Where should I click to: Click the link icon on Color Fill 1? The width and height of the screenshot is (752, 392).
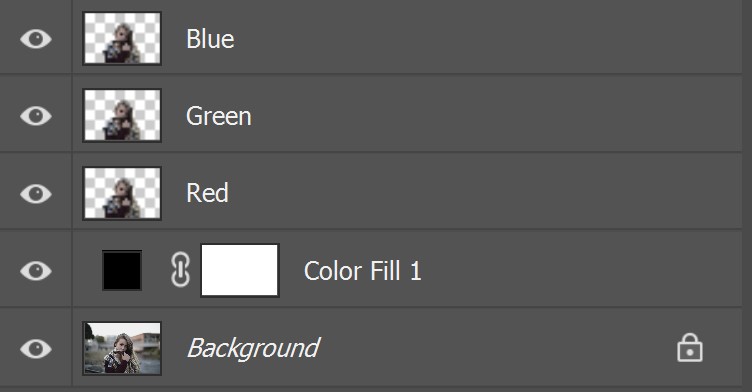pyautogui.click(x=180, y=270)
